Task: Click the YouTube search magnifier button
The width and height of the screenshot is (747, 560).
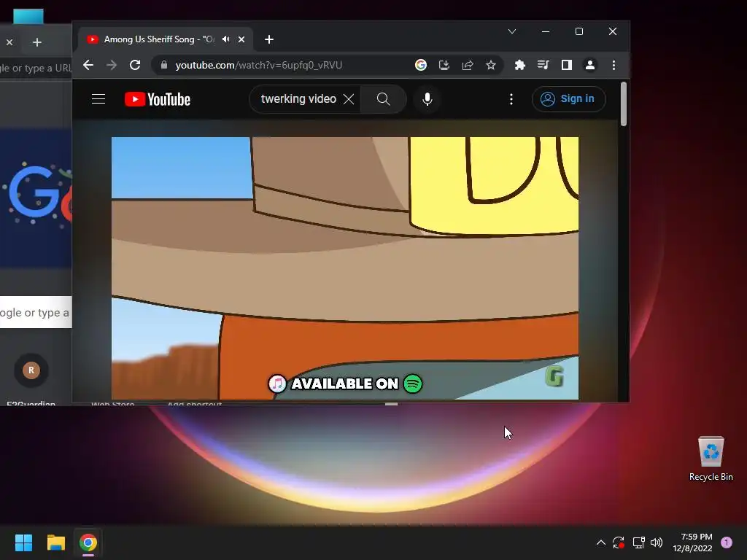Action: [x=383, y=99]
